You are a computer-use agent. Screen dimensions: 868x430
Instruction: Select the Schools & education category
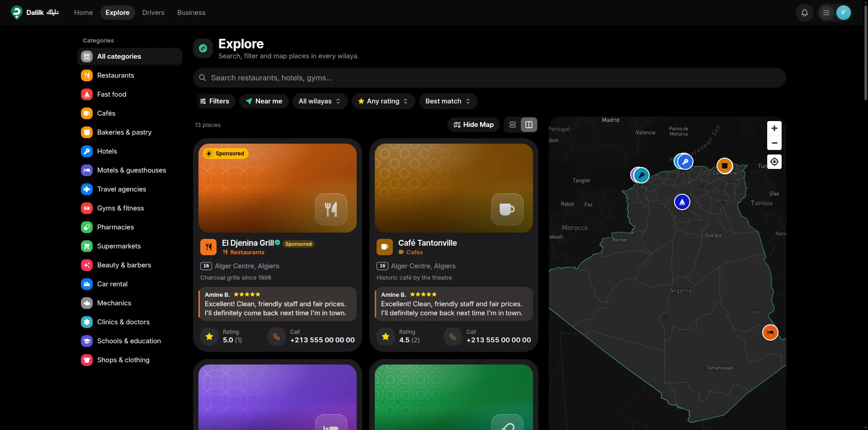(130, 341)
